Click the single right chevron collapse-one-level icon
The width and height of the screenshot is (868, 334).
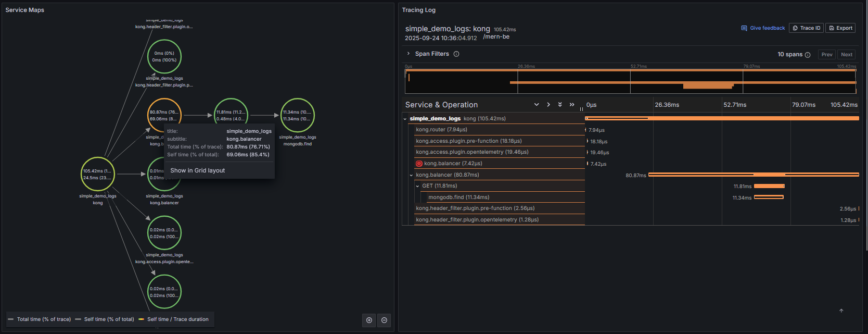point(548,105)
